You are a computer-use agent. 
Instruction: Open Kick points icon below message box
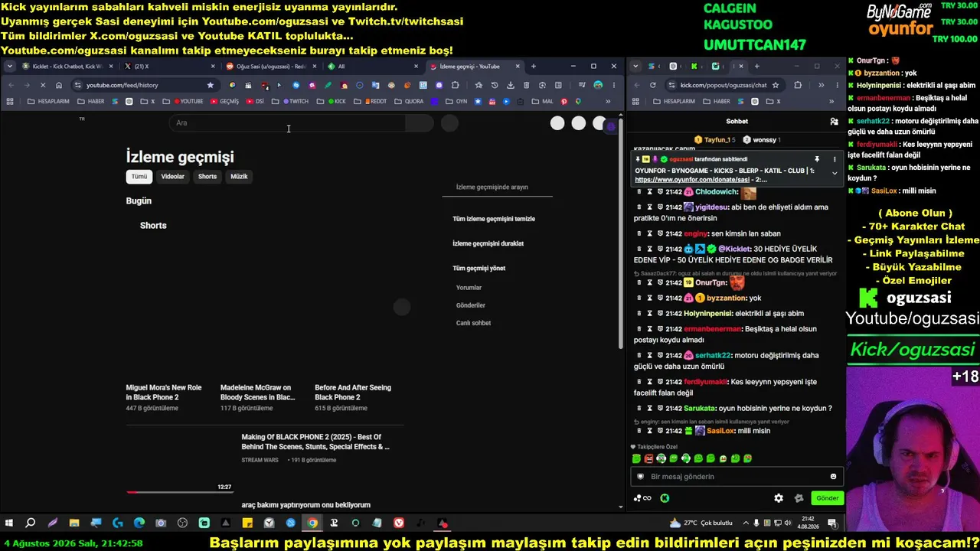(642, 498)
